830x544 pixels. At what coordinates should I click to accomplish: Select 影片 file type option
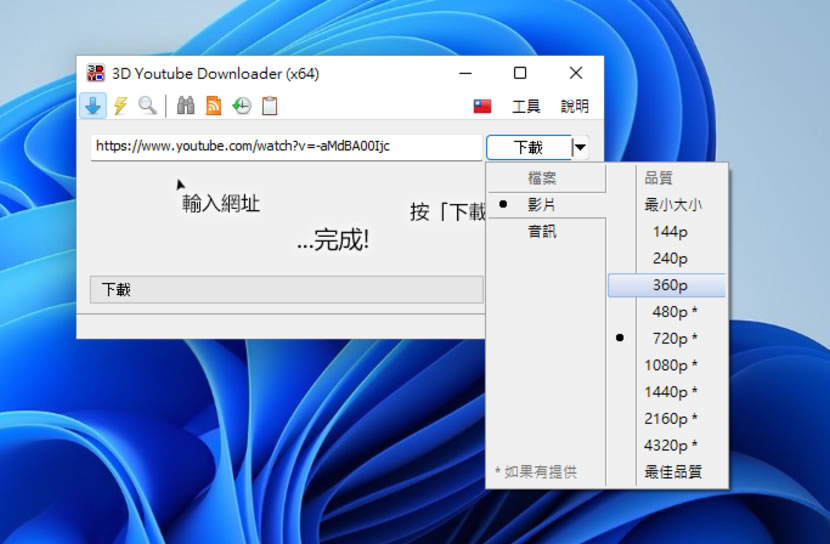click(x=546, y=204)
